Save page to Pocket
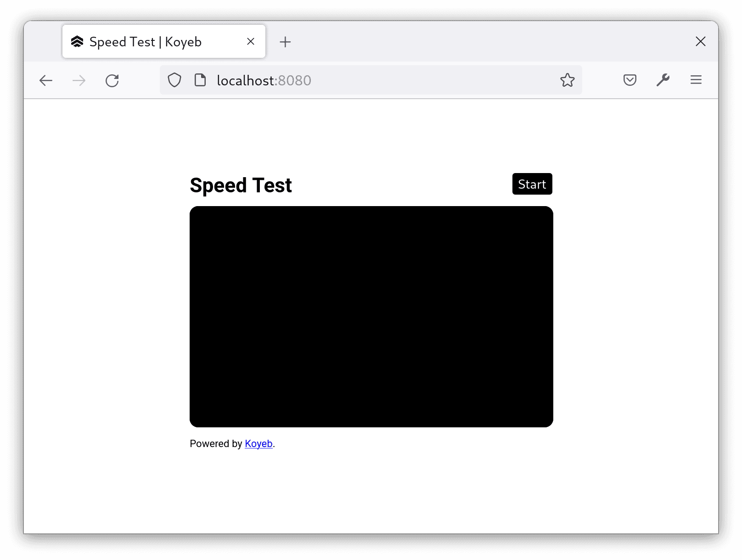The height and width of the screenshot is (560, 742). pos(630,80)
